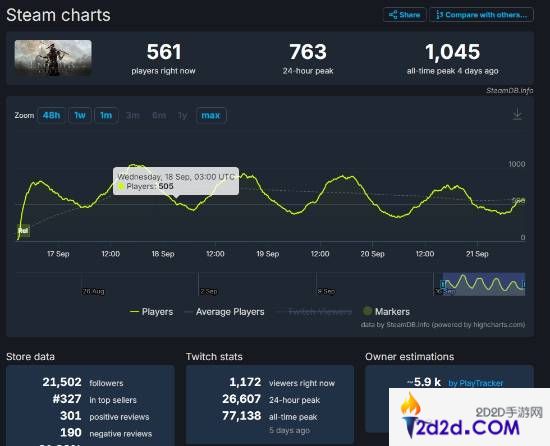Screen dimensions: 550x446
Task: Click the 77,138 Twitch all-time peak row
Action: pyautogui.click(x=269, y=416)
